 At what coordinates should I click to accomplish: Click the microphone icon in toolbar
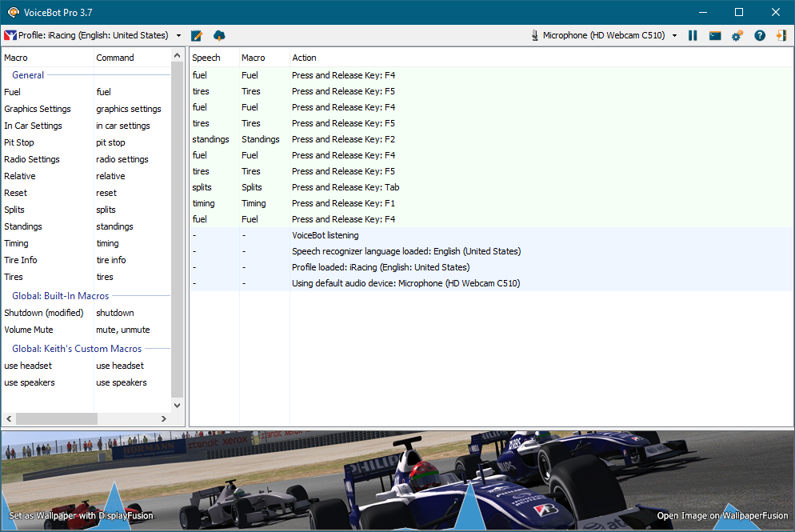[534, 36]
